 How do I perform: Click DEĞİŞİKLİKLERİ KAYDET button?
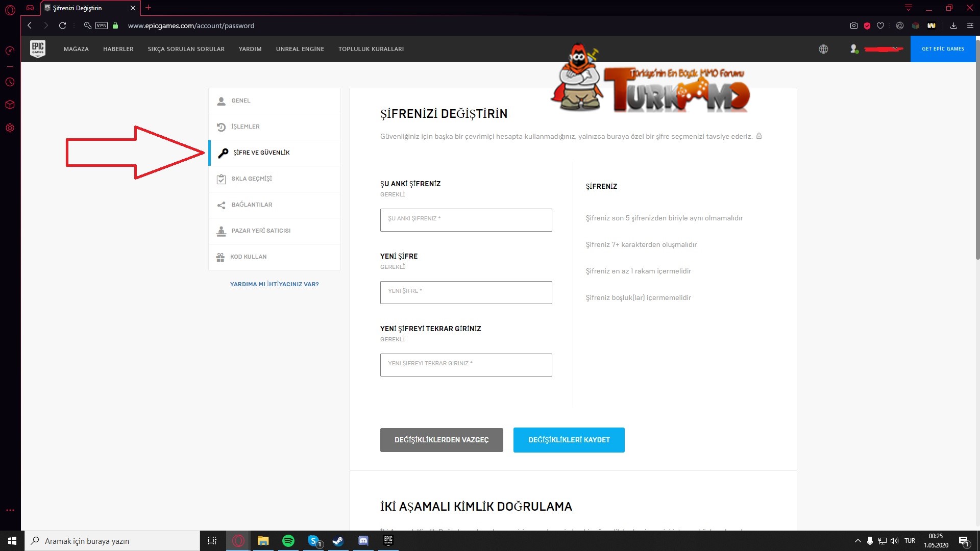tap(569, 440)
